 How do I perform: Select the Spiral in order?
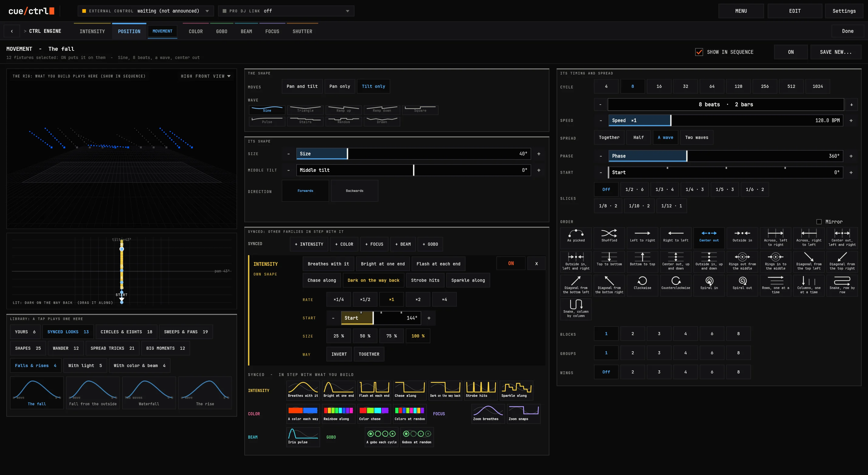click(709, 285)
